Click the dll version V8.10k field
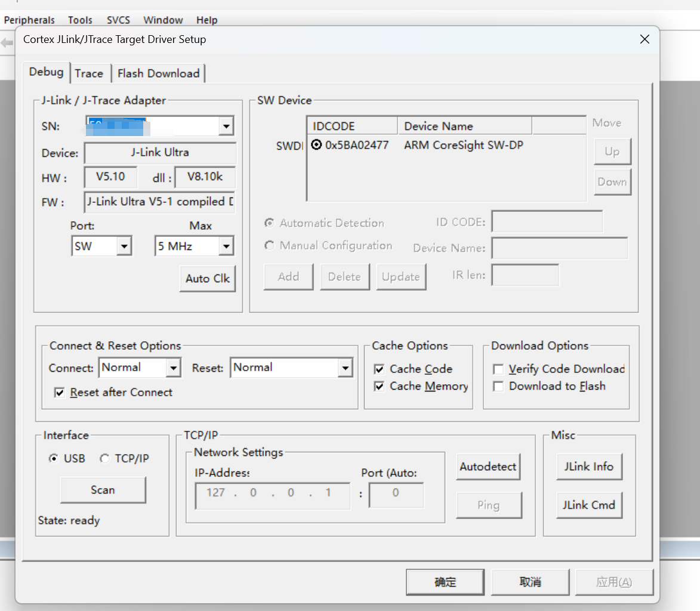The height and width of the screenshot is (611, 700). (x=205, y=177)
